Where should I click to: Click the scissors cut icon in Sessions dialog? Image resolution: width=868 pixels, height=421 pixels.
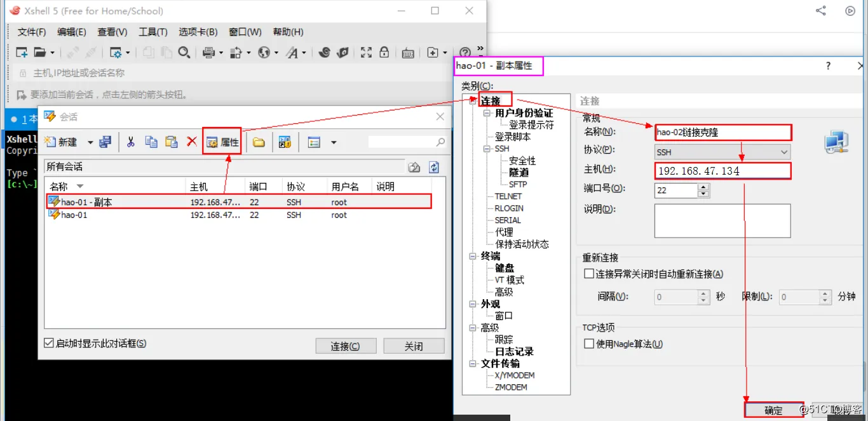click(x=131, y=142)
